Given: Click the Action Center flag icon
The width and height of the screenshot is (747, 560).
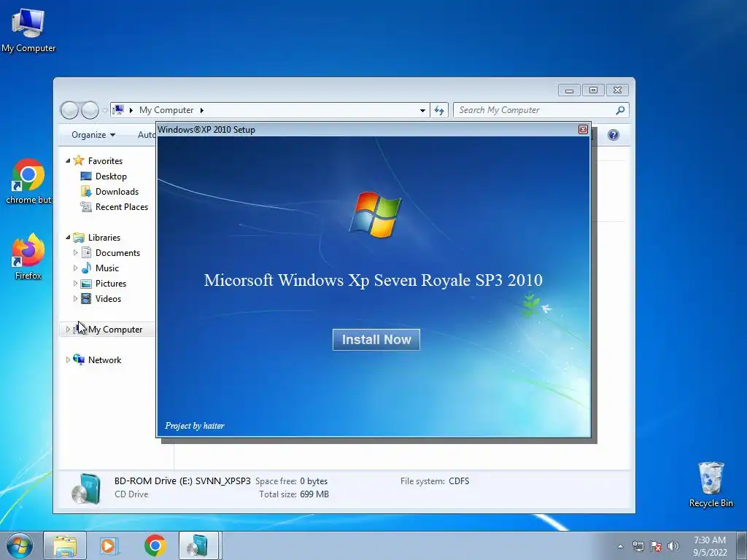Looking at the screenshot, I should [656, 546].
